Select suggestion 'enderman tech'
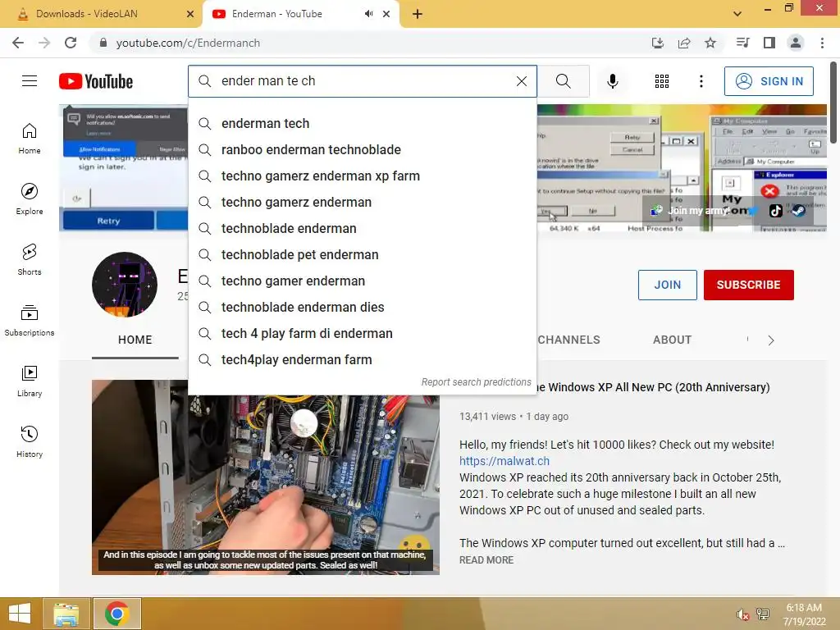 click(x=362, y=123)
